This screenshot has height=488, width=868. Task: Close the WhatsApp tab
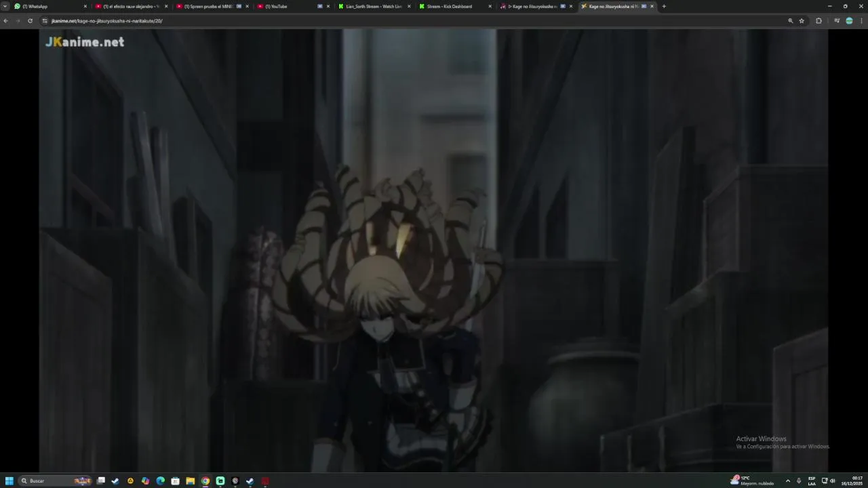85,6
